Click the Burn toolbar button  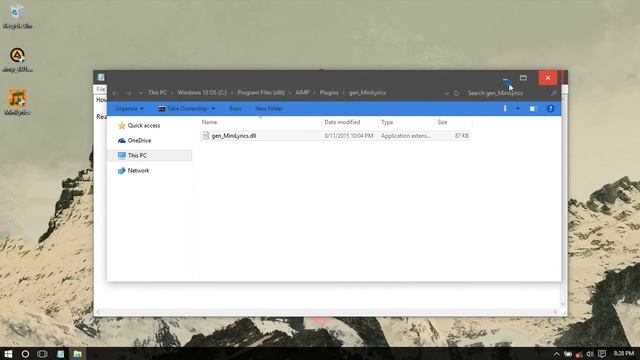tap(236, 109)
